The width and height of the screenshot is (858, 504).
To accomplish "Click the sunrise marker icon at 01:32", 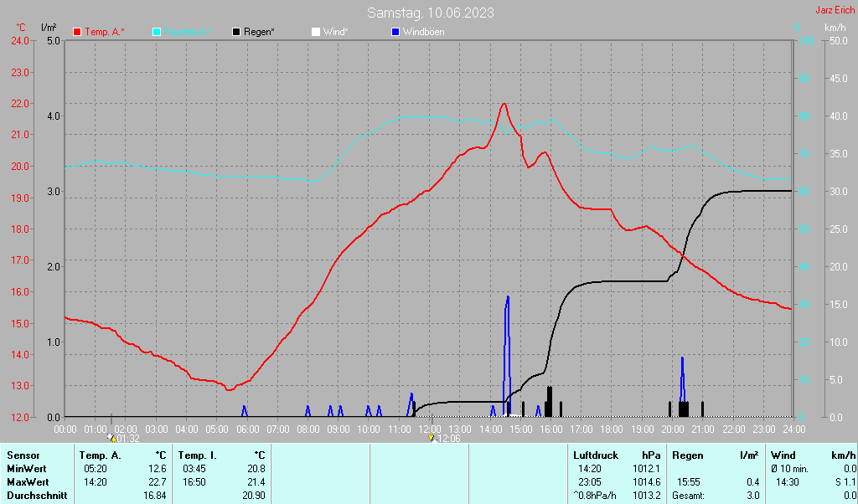I will (111, 439).
